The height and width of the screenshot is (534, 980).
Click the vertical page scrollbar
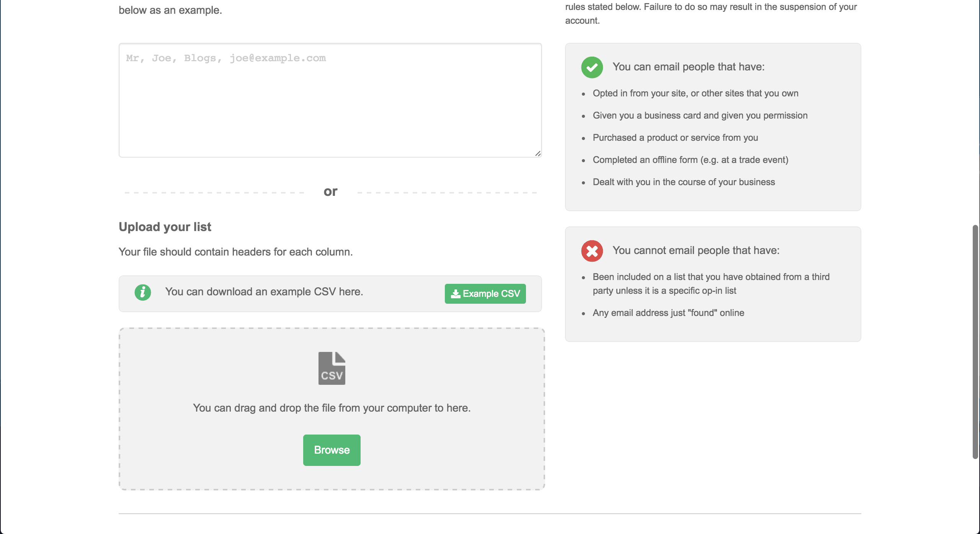[975, 342]
